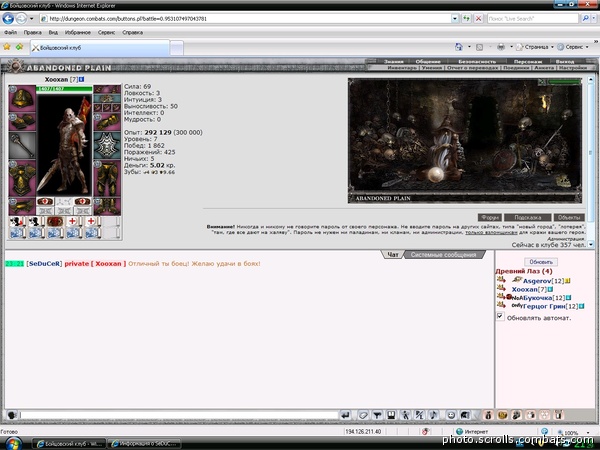600x450 pixels.
Task: Click into the chat message input field
Action: click(178, 415)
